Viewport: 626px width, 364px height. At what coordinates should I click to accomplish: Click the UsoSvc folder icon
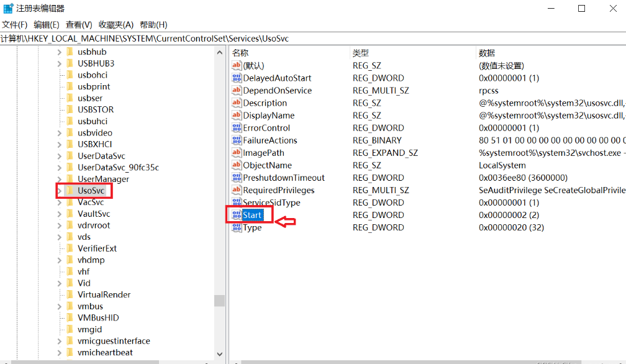[x=70, y=191]
